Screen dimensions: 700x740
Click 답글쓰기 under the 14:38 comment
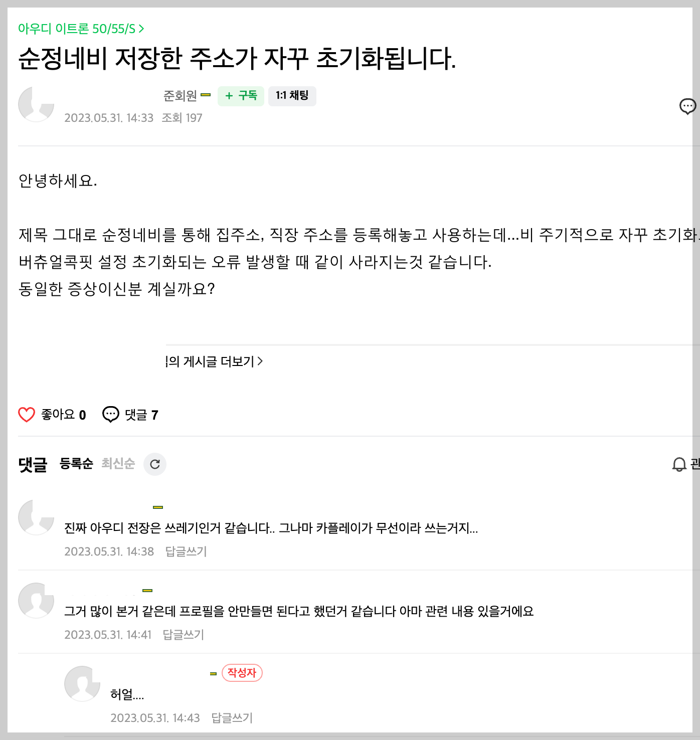[x=186, y=551]
